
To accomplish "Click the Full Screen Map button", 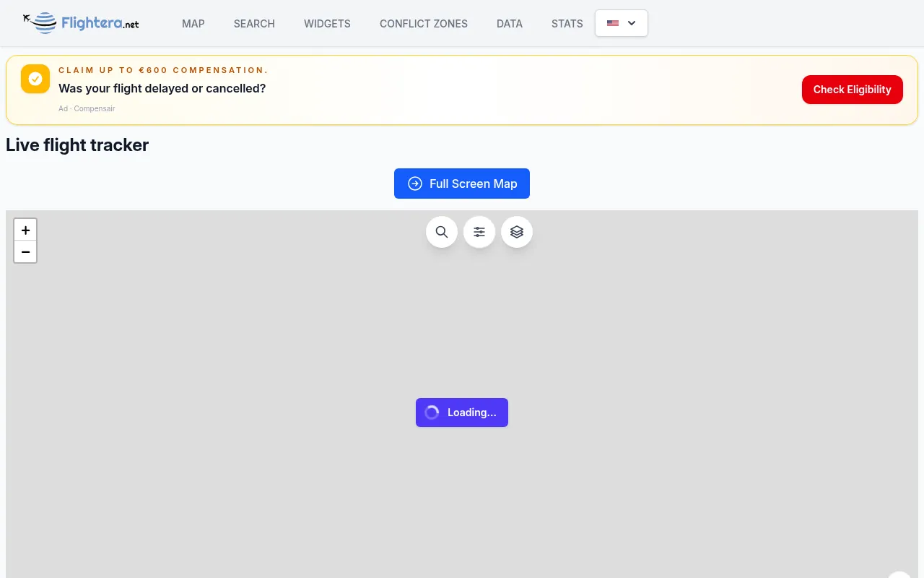I will point(462,184).
